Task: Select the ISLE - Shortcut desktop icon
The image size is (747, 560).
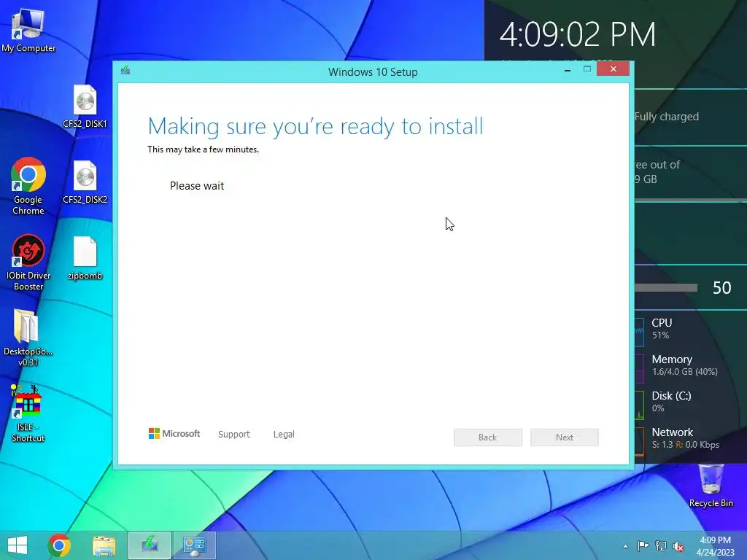Action: (28, 413)
